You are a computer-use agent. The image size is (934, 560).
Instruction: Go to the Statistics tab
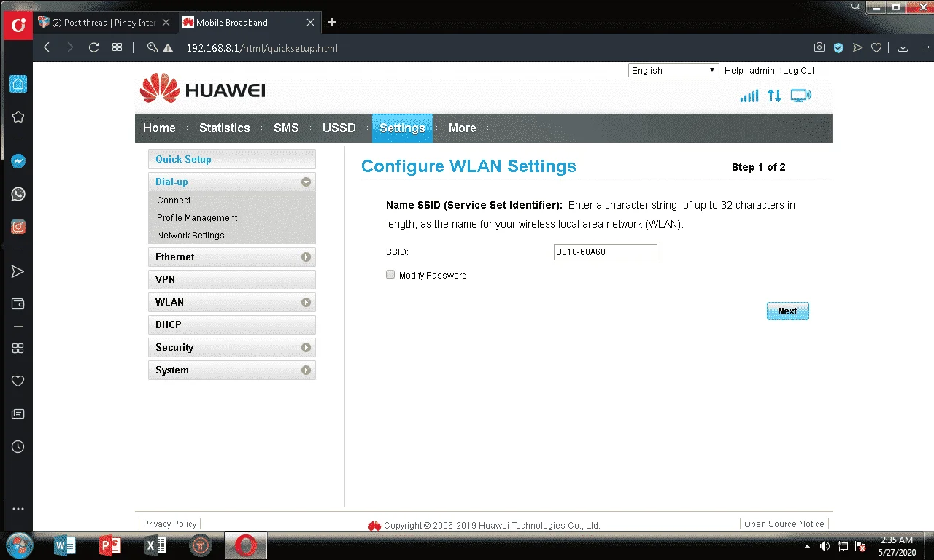tap(225, 128)
